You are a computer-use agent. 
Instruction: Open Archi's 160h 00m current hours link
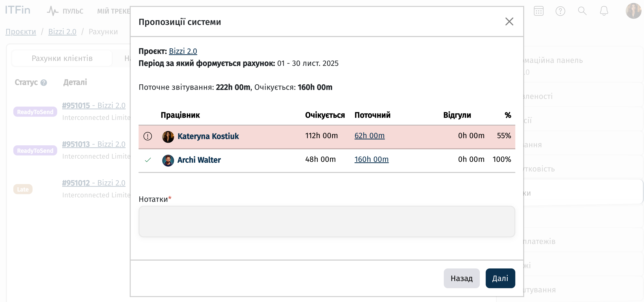pos(371,159)
